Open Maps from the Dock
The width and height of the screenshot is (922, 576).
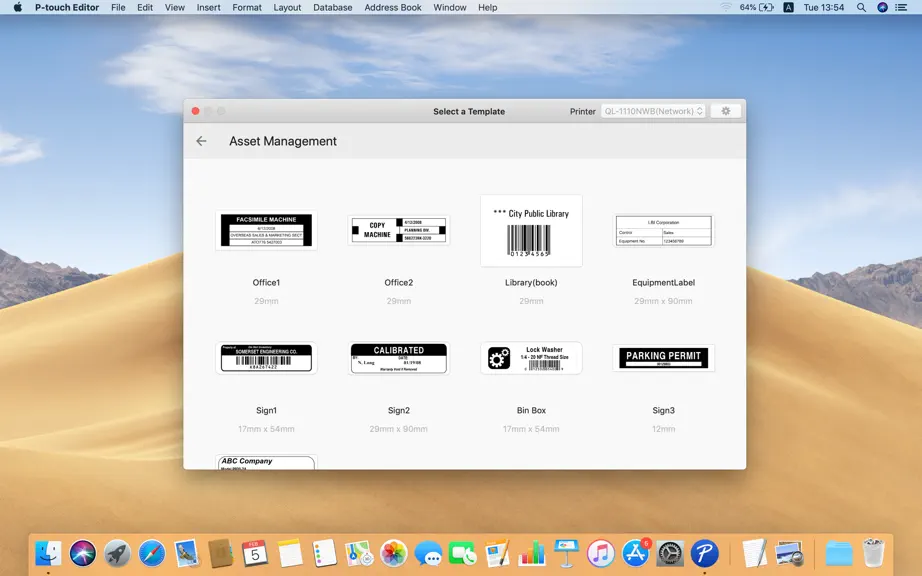pos(359,553)
